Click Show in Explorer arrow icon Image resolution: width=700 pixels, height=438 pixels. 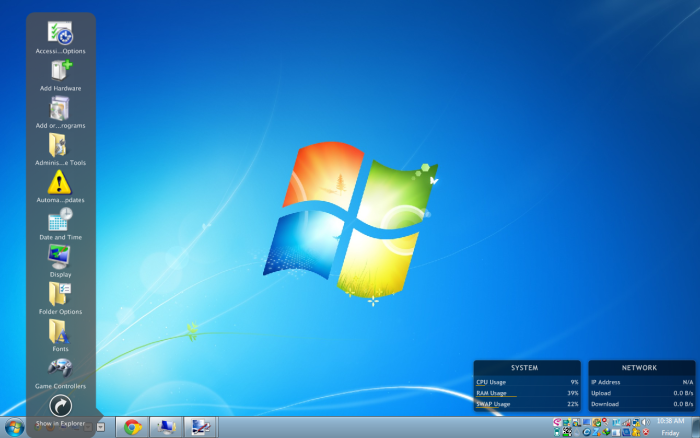[60, 406]
